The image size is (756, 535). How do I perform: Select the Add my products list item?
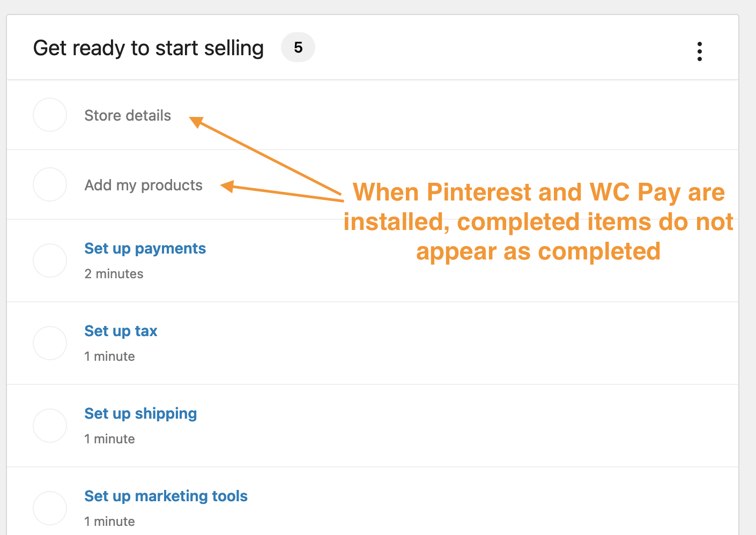pyautogui.click(x=143, y=184)
